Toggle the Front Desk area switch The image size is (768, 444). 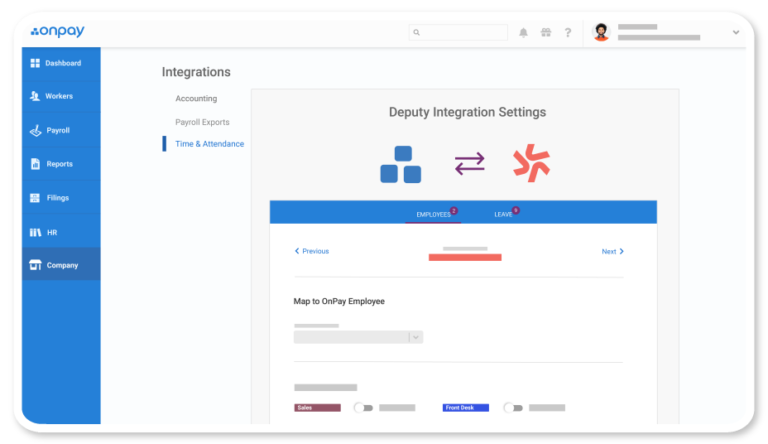[513, 408]
